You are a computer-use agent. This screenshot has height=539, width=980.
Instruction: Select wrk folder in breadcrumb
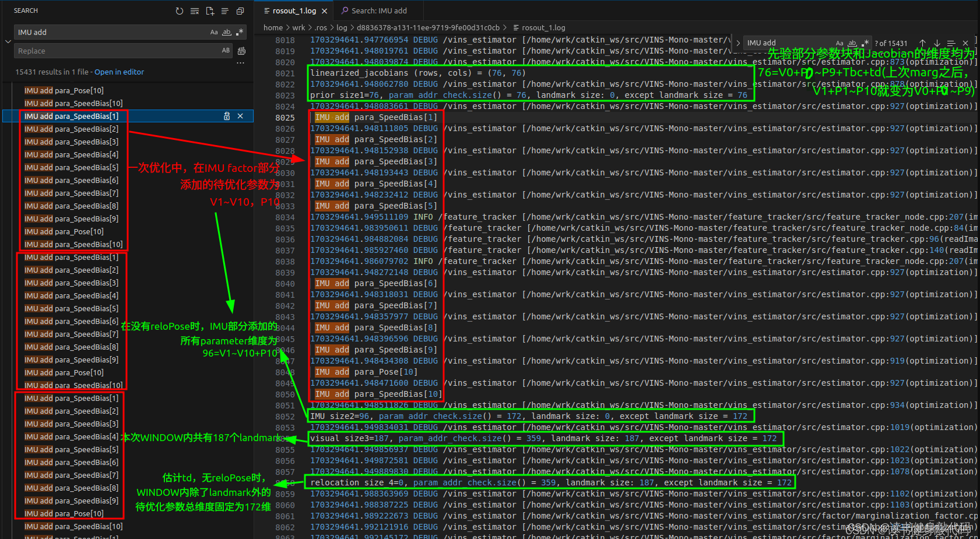tap(298, 28)
